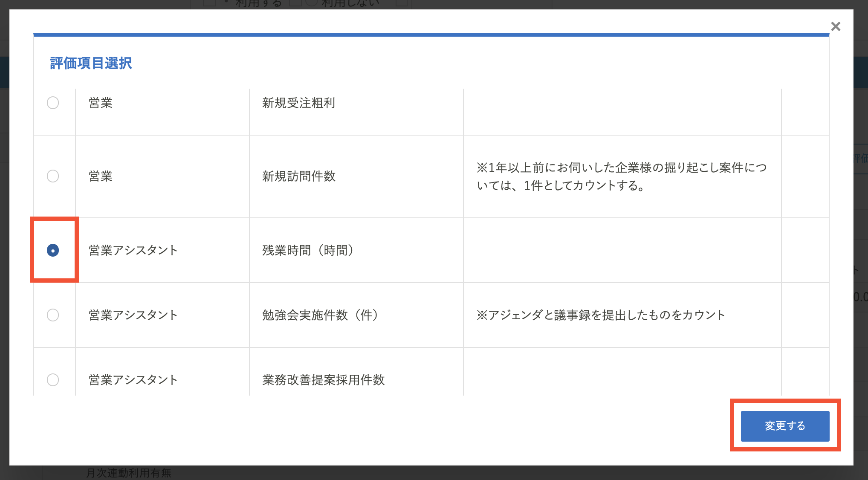Click 営業アシスタント in the 残業時間 row
The height and width of the screenshot is (480, 868).
point(133,250)
